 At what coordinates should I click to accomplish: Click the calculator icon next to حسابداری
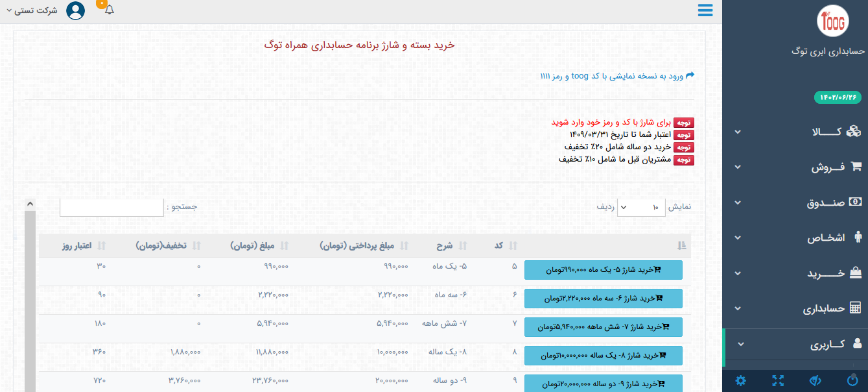point(856,308)
